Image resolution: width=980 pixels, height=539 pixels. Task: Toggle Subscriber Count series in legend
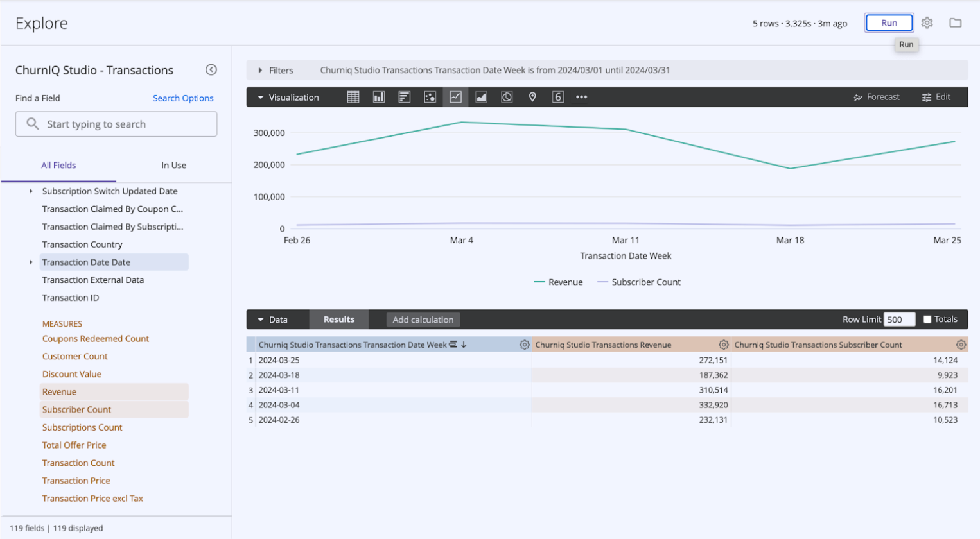[639, 282]
